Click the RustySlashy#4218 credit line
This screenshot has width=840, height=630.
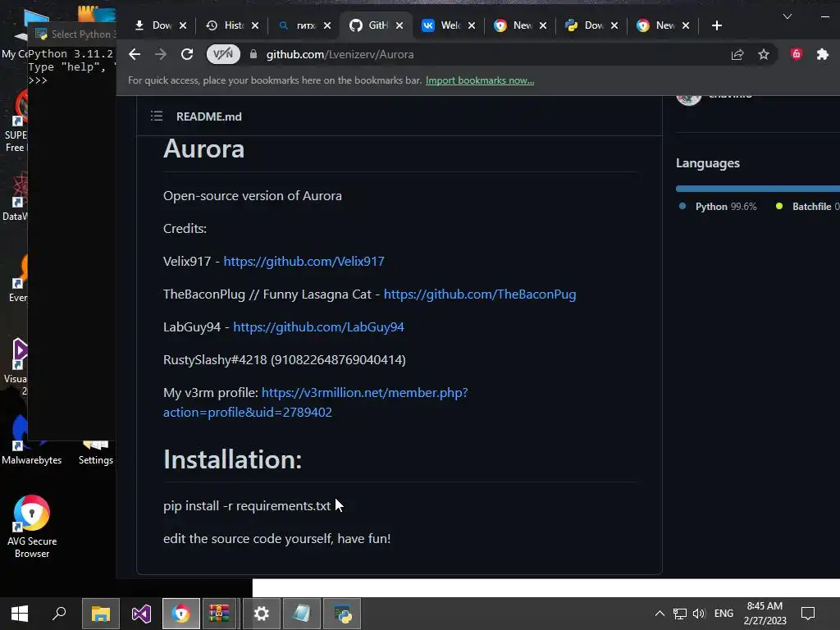(285, 359)
